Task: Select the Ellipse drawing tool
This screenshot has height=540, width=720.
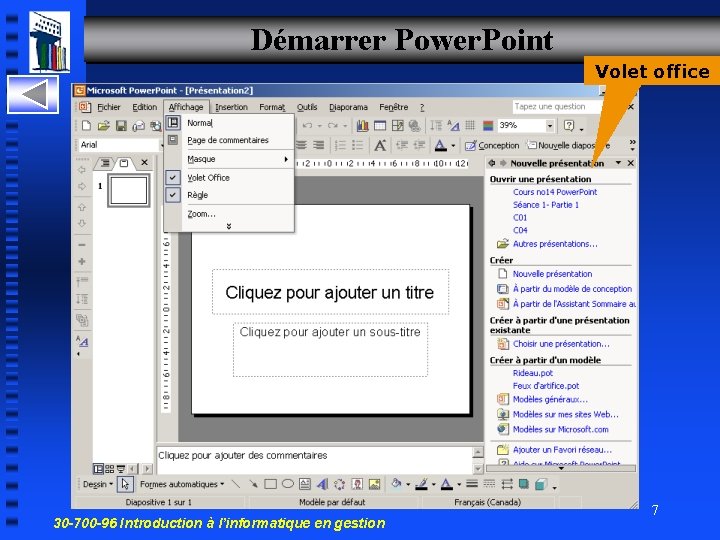Action: point(287,484)
